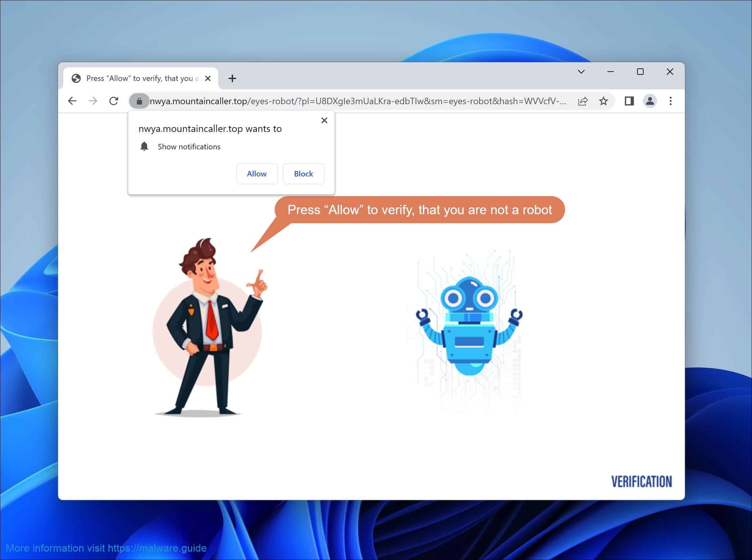752x560 pixels.
Task: Close the "Press Allow to verify" tab
Action: 208,79
